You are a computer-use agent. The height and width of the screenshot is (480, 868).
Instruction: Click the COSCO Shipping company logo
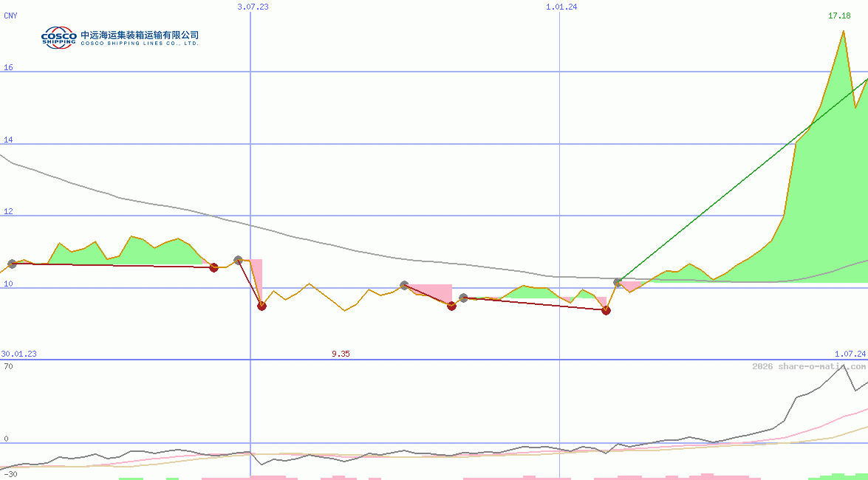tap(59, 37)
